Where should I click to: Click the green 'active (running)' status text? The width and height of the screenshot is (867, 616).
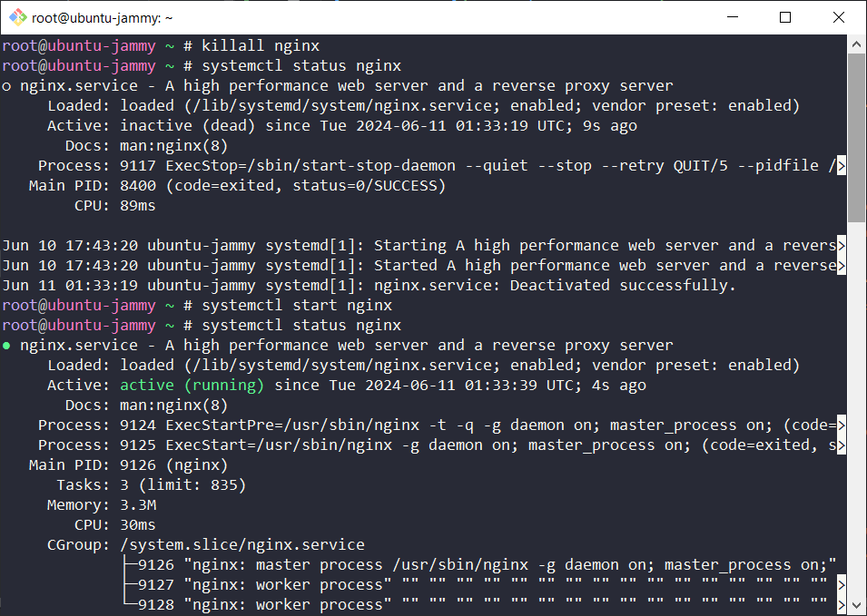192,386
